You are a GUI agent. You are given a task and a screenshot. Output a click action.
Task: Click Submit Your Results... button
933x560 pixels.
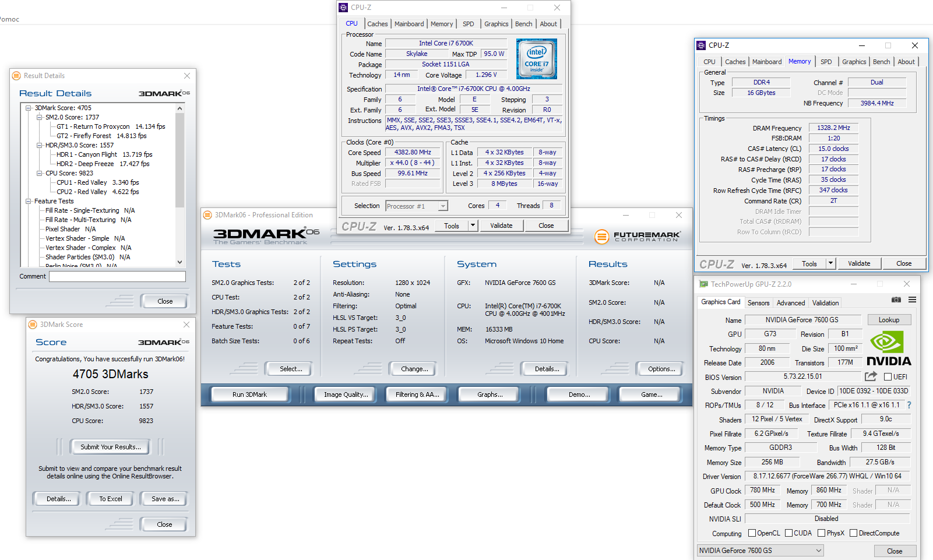pos(111,447)
